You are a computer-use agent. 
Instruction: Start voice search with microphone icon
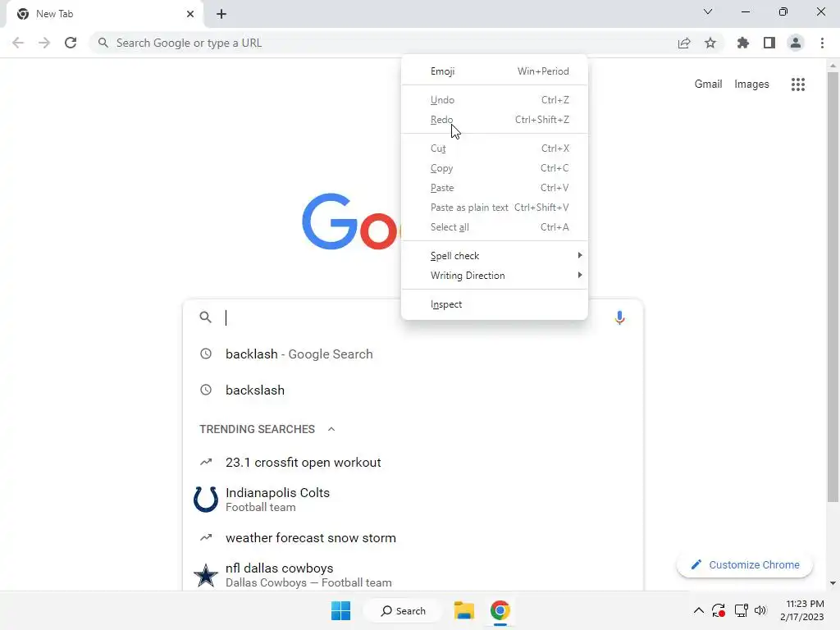(619, 317)
